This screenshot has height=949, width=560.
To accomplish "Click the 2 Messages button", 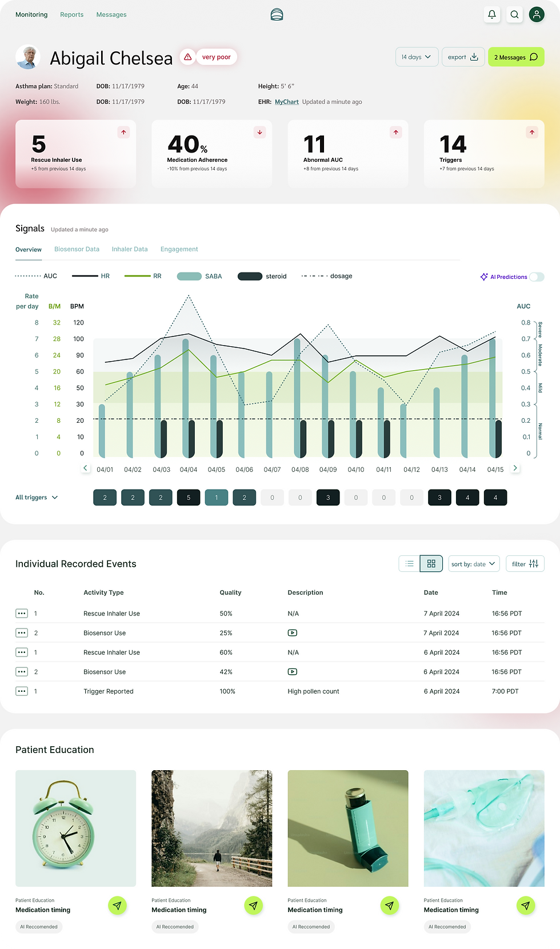I will 516,57.
